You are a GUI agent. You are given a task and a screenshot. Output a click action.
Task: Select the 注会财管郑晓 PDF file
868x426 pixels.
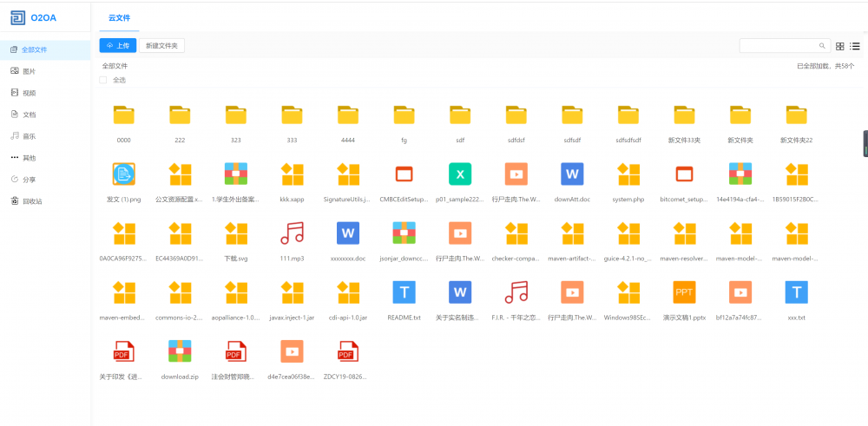236,351
